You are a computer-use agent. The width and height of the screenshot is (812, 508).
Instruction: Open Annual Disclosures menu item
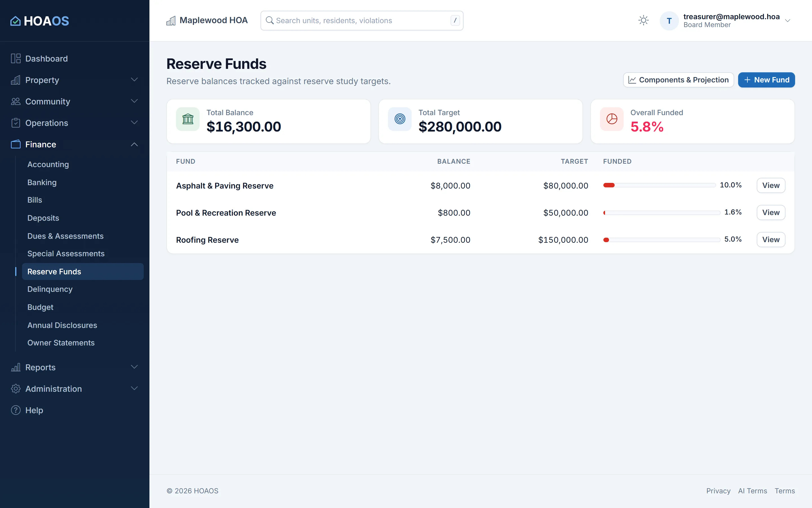point(83,325)
